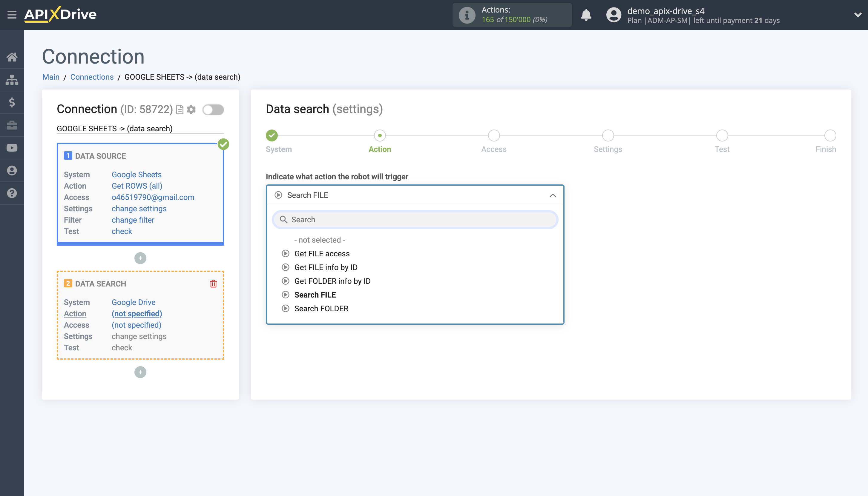Open billing dollar sidebar icon
The height and width of the screenshot is (496, 868).
click(12, 102)
